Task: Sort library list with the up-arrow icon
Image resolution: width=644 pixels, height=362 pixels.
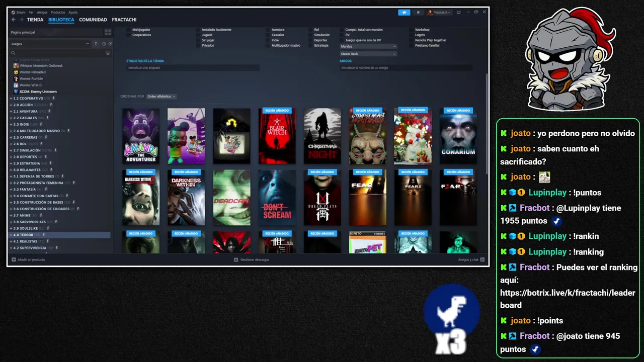Action: [96, 44]
